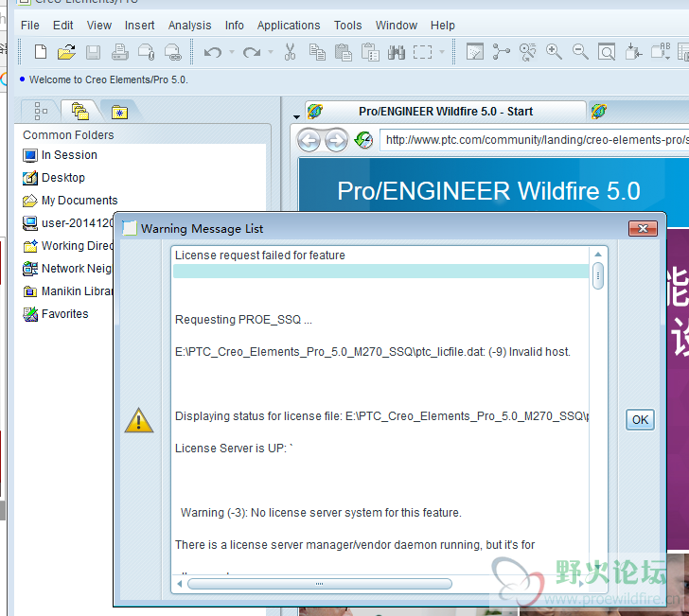Toggle spin center icon
Viewport: 689px width, 616px height.
501,52
